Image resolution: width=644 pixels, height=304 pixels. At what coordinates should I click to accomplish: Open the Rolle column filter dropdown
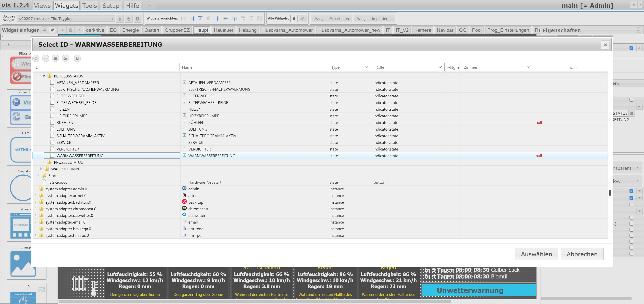[440, 67]
